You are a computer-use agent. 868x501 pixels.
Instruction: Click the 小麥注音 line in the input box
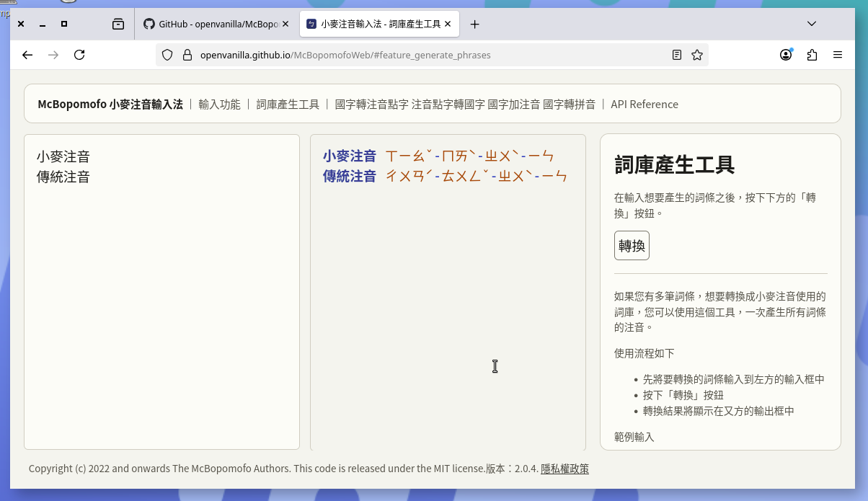63,156
